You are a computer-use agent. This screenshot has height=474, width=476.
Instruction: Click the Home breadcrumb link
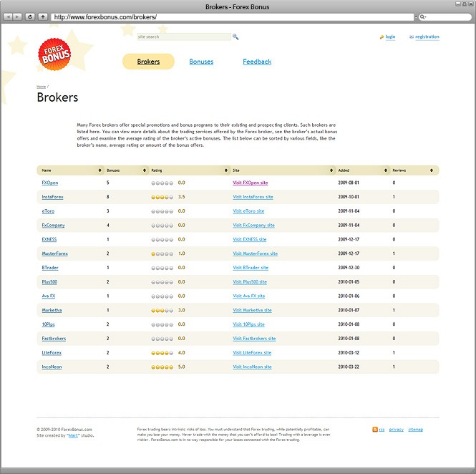point(41,87)
